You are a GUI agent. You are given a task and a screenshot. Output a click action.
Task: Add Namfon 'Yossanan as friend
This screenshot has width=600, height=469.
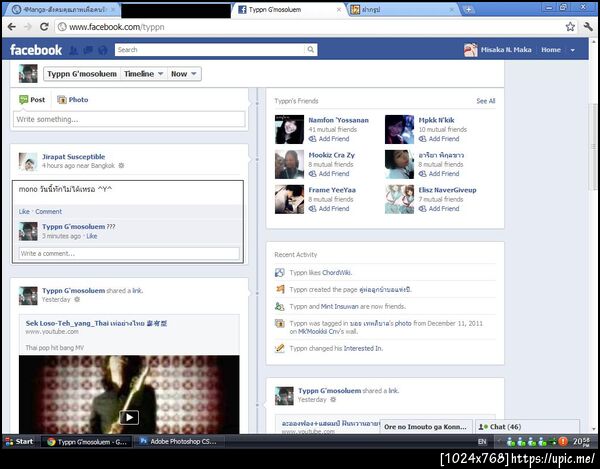pyautogui.click(x=329, y=139)
